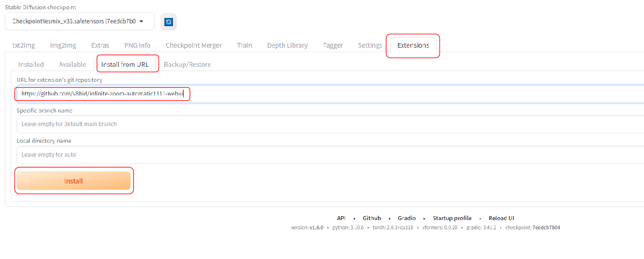The width and height of the screenshot is (644, 259).
Task: Click the refresh checkpoint list icon
Action: (x=168, y=22)
